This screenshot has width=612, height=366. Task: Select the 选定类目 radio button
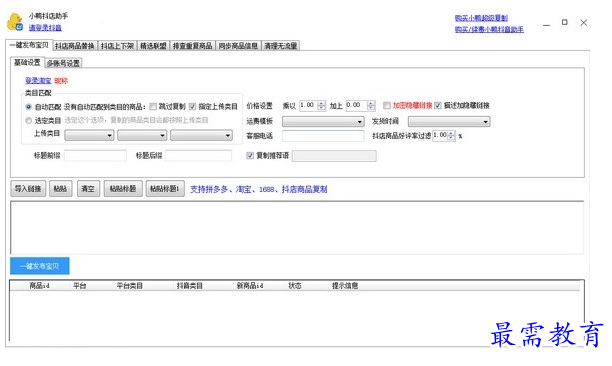(x=28, y=120)
